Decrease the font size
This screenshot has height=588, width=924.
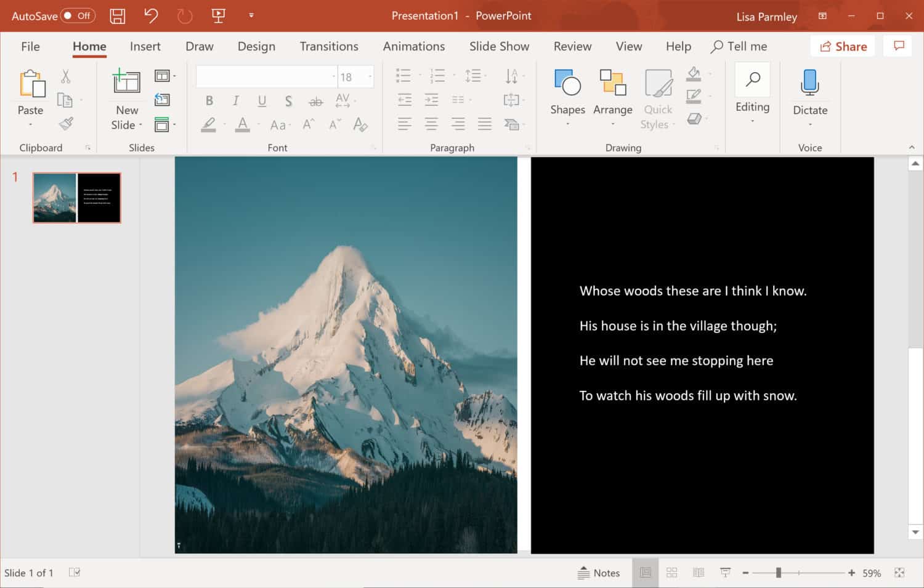pyautogui.click(x=334, y=124)
